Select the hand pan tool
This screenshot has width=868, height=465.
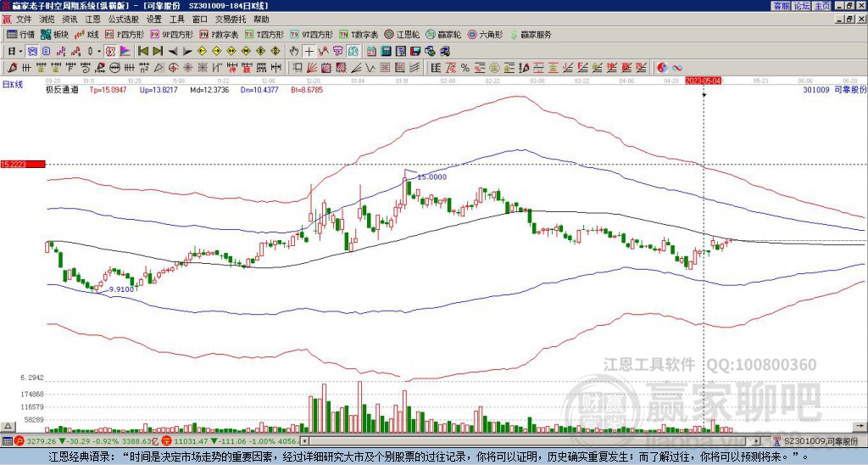293,51
